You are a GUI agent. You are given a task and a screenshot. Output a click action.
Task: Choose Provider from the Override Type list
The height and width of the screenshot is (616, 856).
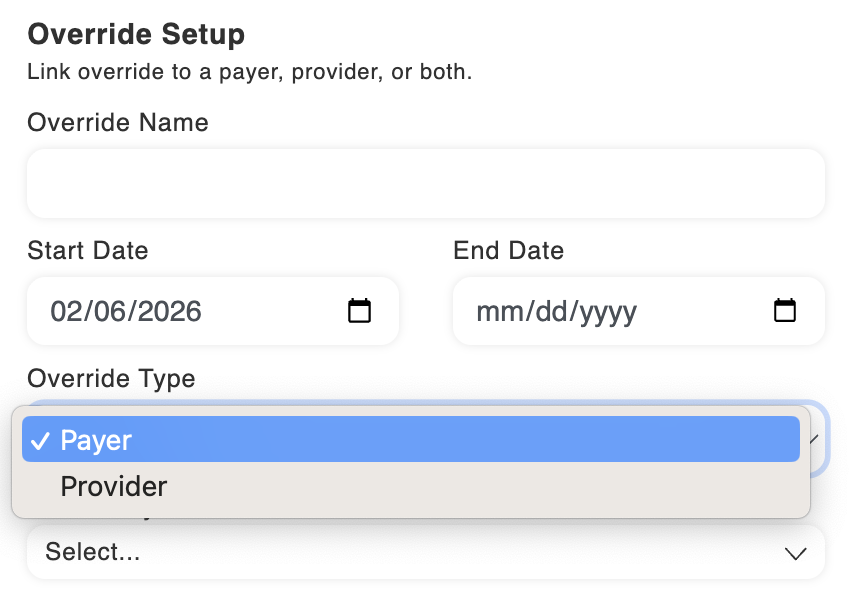(411, 486)
